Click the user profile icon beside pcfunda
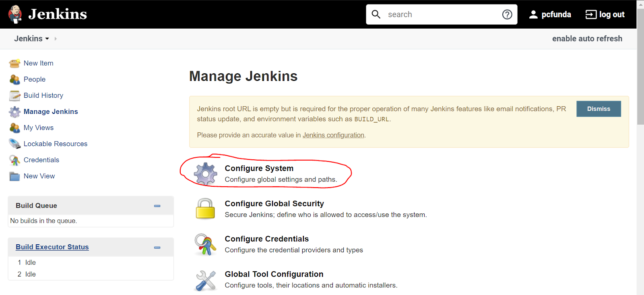The image size is (644, 295). pyautogui.click(x=533, y=14)
